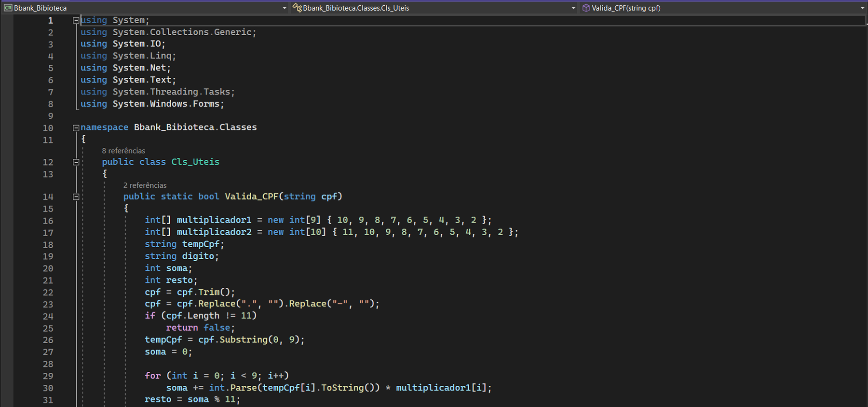The height and width of the screenshot is (407, 868).
Task: Collapse the Cls_Uteis class at line 12
Action: (x=76, y=162)
